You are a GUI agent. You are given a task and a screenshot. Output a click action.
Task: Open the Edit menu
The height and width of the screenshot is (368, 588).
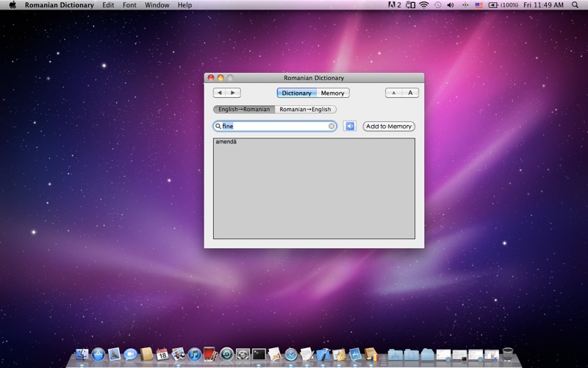108,5
